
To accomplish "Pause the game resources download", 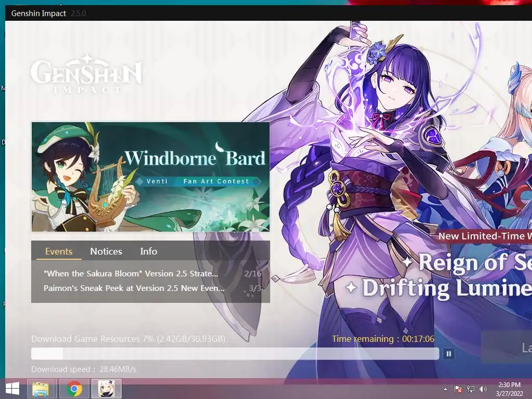I will [449, 354].
